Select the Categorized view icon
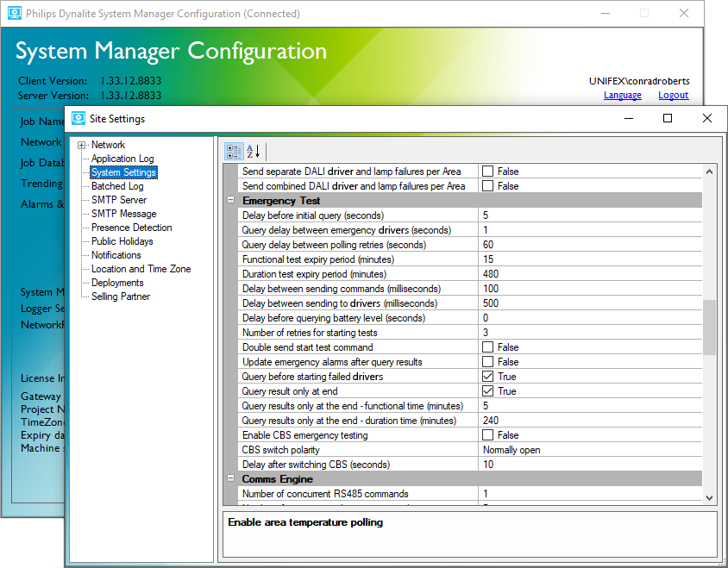Image resolution: width=728 pixels, height=568 pixels. [x=234, y=152]
